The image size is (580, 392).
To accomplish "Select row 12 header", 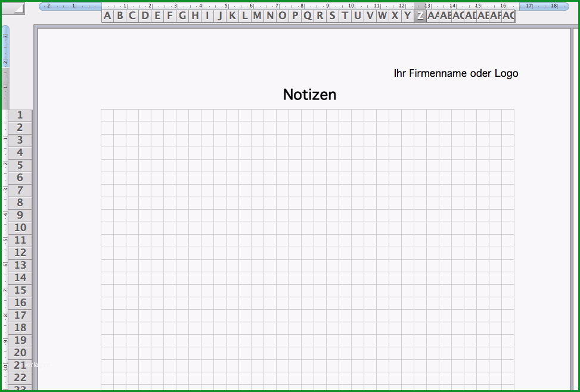I will click(20, 253).
